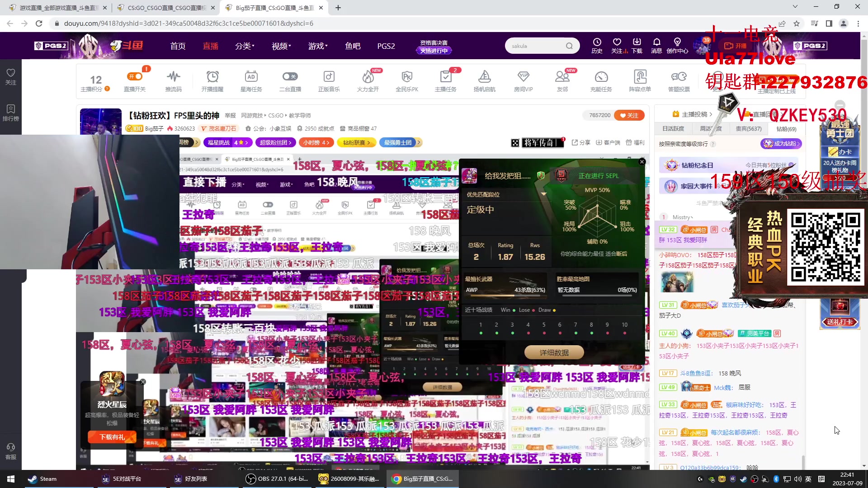The width and height of the screenshot is (868, 488).
Task: Click the orange 关注 follow button
Action: click(629, 115)
